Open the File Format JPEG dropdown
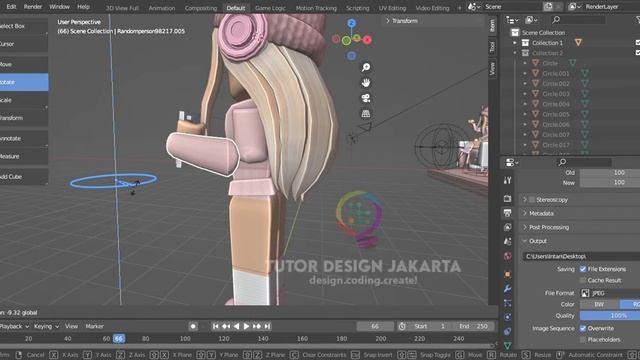Viewport: 640px width, 360px height. (x=610, y=293)
